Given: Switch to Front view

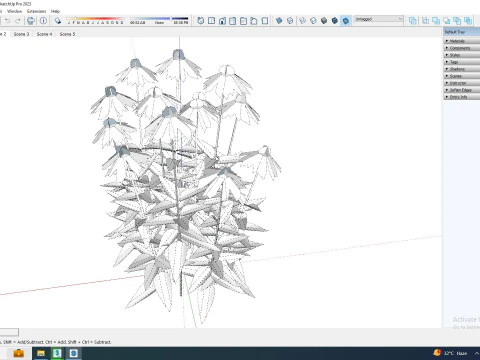Looking at the screenshot, I should [x=222, y=21].
